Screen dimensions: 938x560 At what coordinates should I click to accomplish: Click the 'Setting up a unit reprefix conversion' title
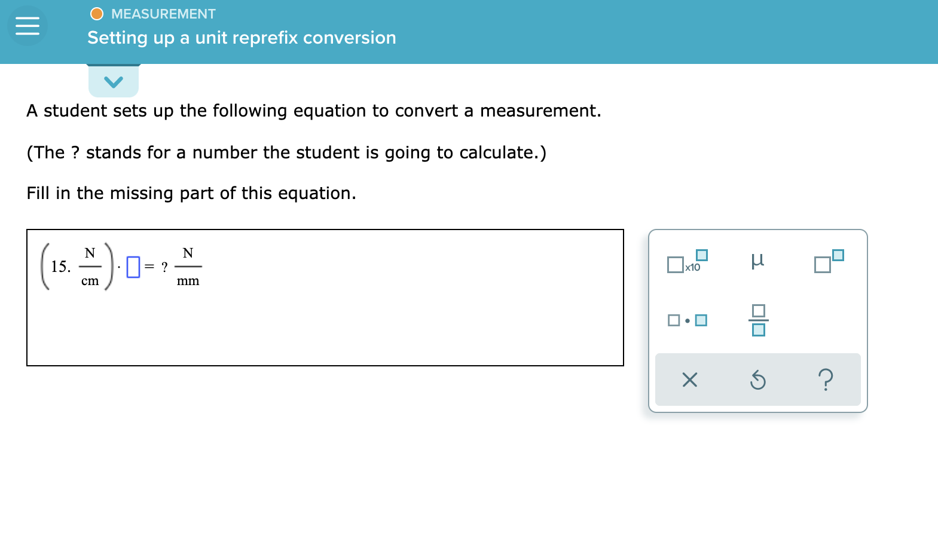click(242, 38)
